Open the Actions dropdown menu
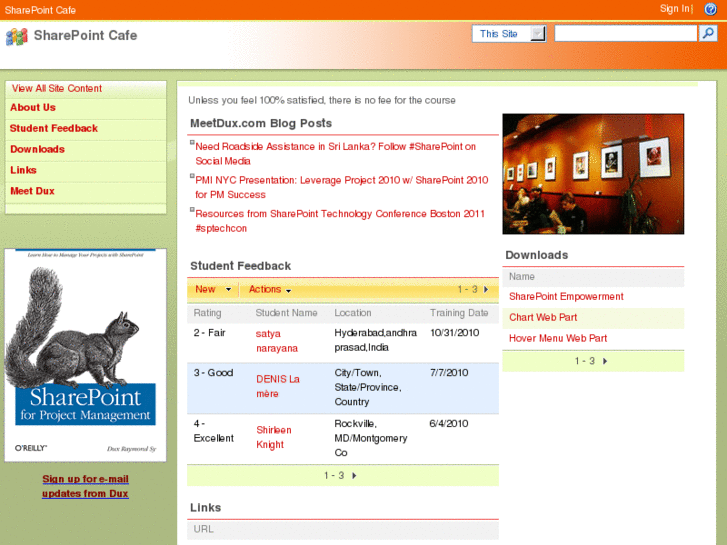This screenshot has height=545, width=727. tap(270, 289)
